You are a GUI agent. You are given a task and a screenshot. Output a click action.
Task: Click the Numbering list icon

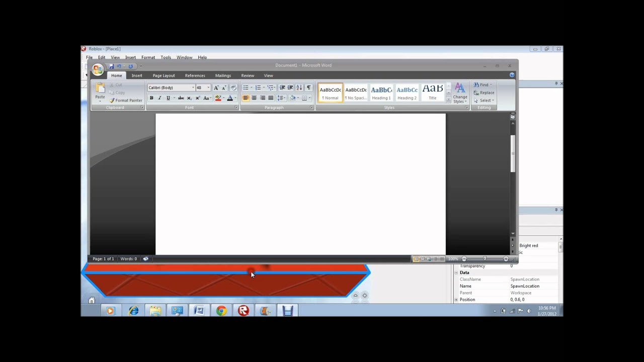(x=258, y=87)
